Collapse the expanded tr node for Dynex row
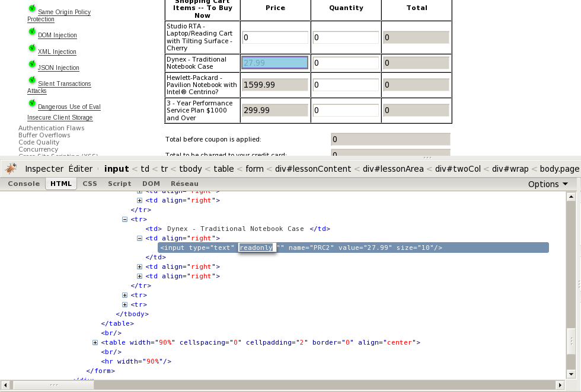This screenshot has height=392, width=581. point(125,219)
